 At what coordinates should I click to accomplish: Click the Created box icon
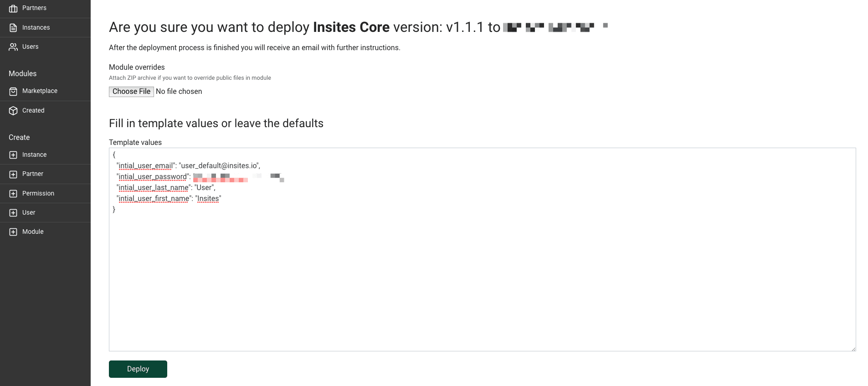point(13,111)
